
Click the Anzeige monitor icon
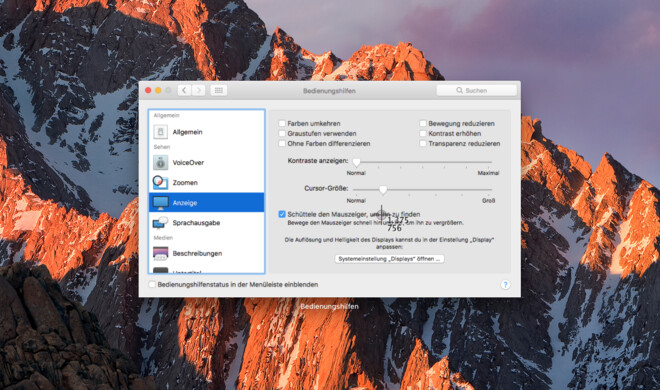point(160,203)
